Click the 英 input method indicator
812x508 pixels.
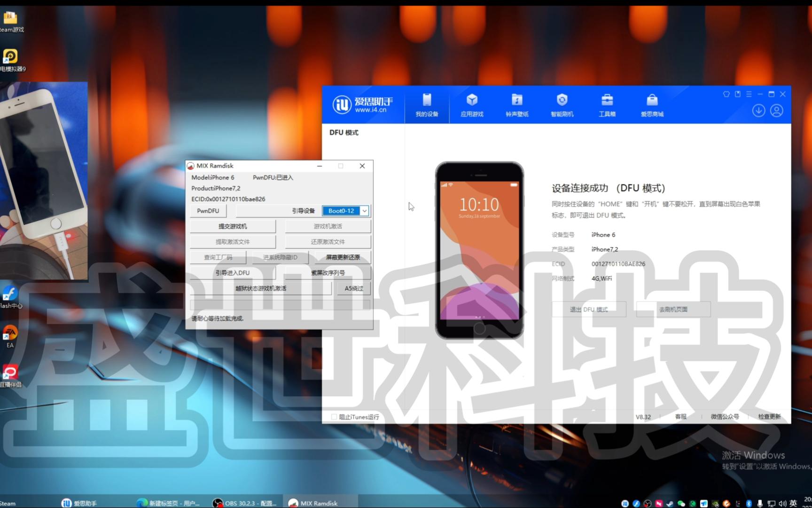point(794,503)
